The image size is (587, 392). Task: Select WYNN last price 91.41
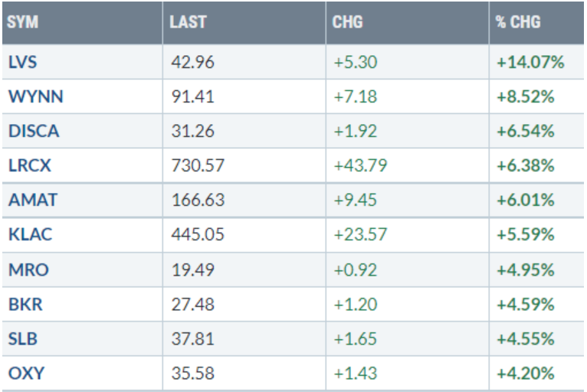(192, 96)
